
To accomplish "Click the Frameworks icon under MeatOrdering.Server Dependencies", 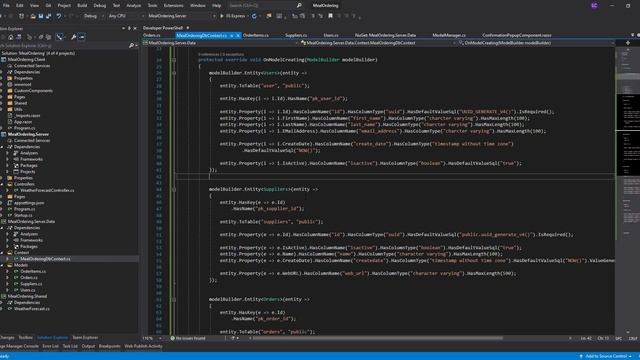I will tap(16, 159).
